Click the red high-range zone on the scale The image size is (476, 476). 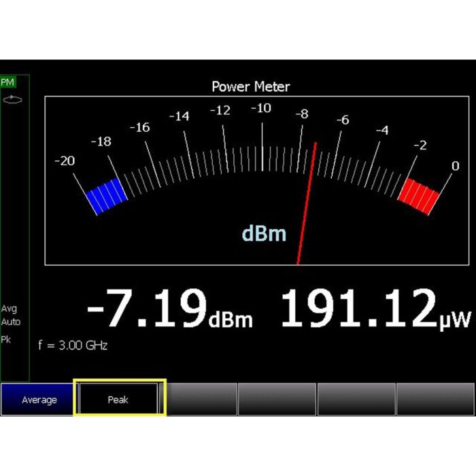[x=420, y=196]
